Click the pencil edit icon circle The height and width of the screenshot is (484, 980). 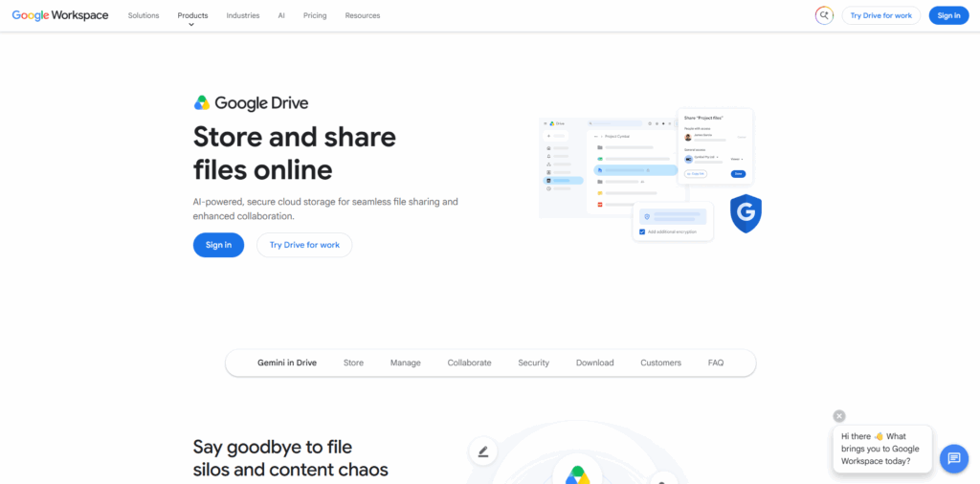482,451
